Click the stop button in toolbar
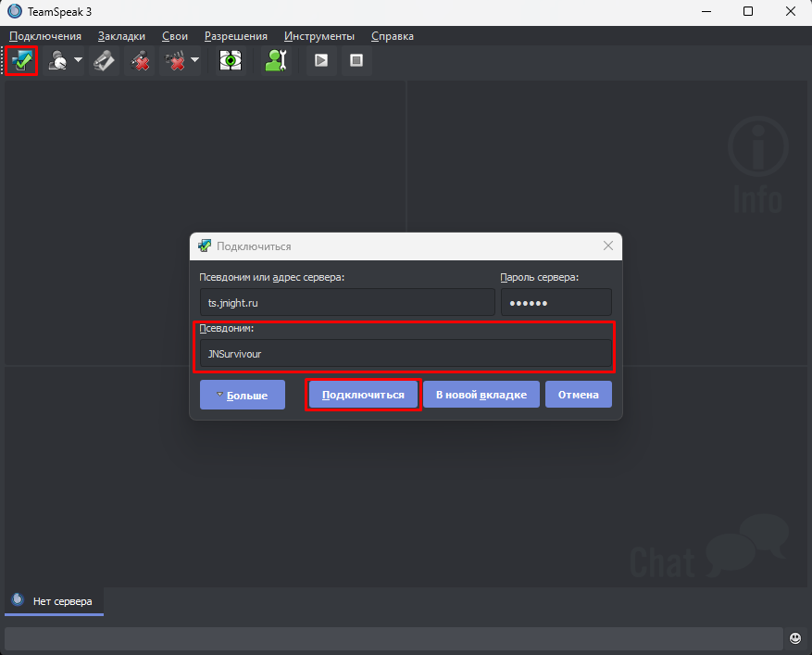This screenshot has height=655, width=812. click(356, 61)
